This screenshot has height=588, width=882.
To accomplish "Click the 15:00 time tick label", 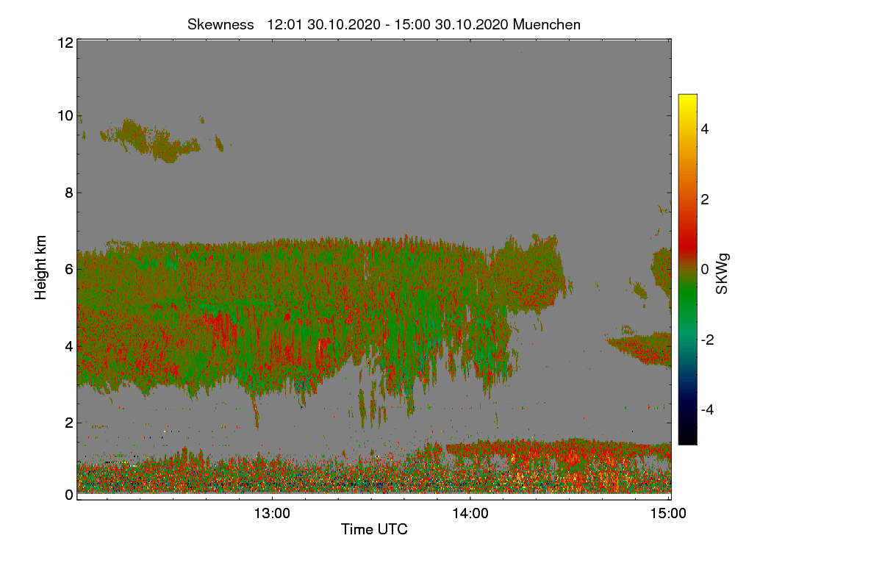I will coord(668,514).
